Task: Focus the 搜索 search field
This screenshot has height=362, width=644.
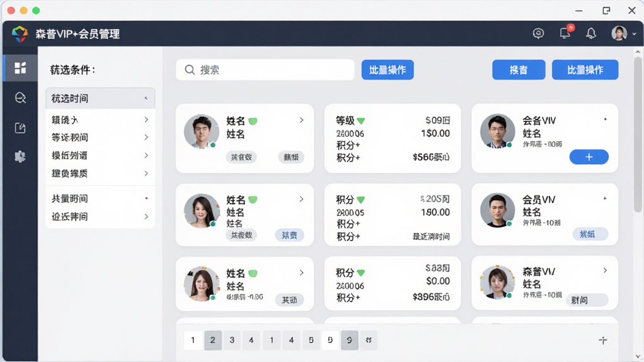Action: (x=265, y=70)
